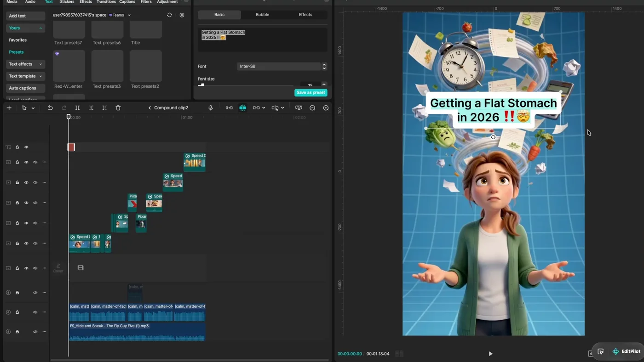The width and height of the screenshot is (644, 362).
Task: Launch EditPilot assistant
Action: (x=627, y=351)
